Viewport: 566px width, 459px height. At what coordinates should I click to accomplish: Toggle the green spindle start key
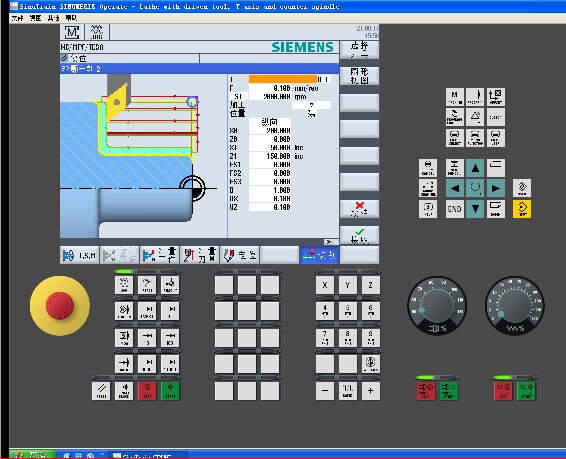pyautogui.click(x=449, y=391)
